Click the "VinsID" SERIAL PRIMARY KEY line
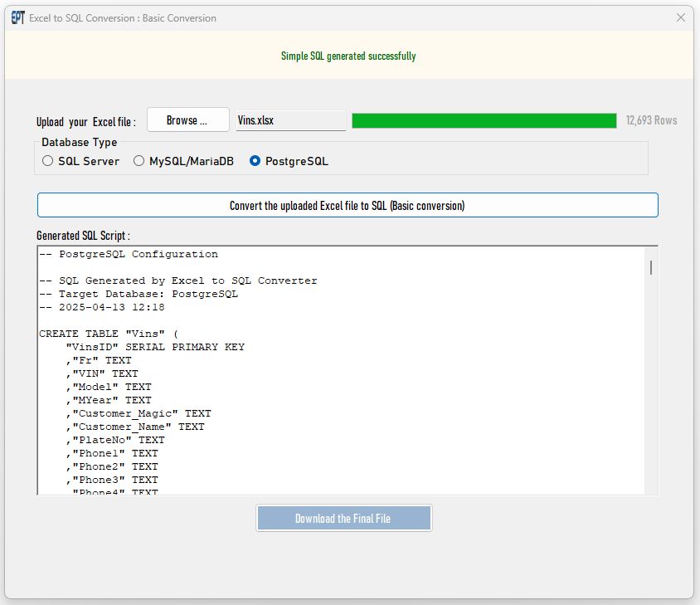This screenshot has height=605, width=700. coord(155,347)
